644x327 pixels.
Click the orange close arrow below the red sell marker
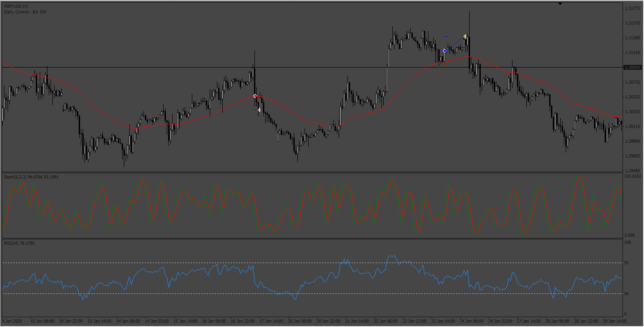258,110
